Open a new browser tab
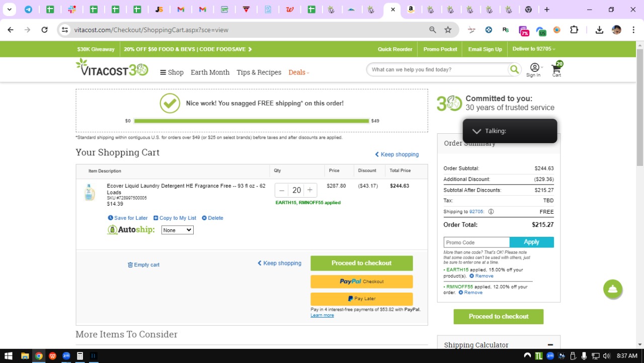Viewport: 644px width, 363px height. coord(547,10)
